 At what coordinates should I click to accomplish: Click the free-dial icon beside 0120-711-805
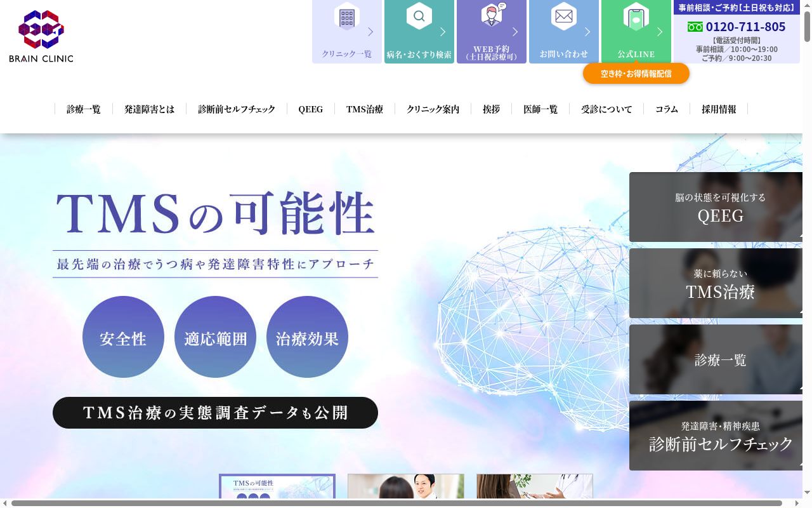click(x=695, y=27)
